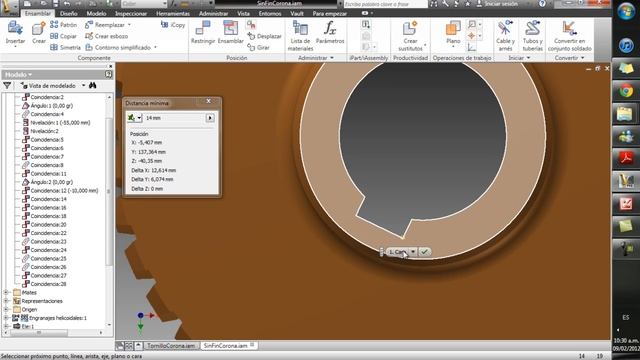The width and height of the screenshot is (640, 360).
Task: Click the keyword search box in title bar
Action: pyautogui.click(x=385, y=4)
